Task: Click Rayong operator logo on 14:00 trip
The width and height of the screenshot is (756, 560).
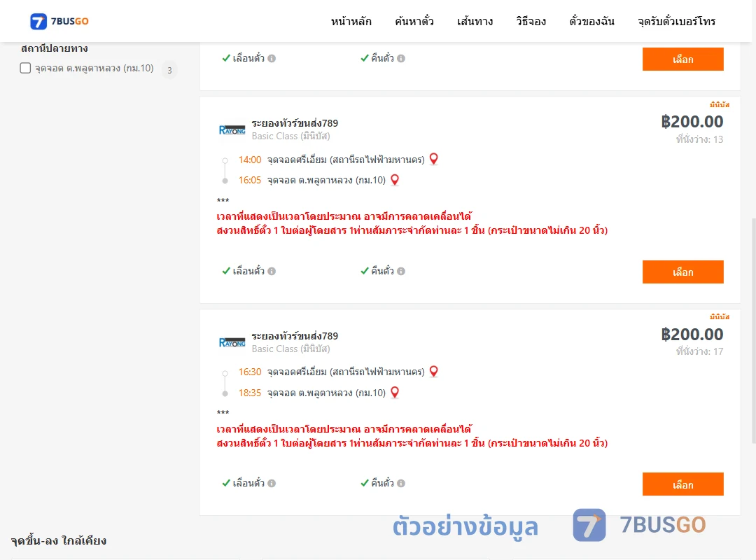Action: point(232,129)
